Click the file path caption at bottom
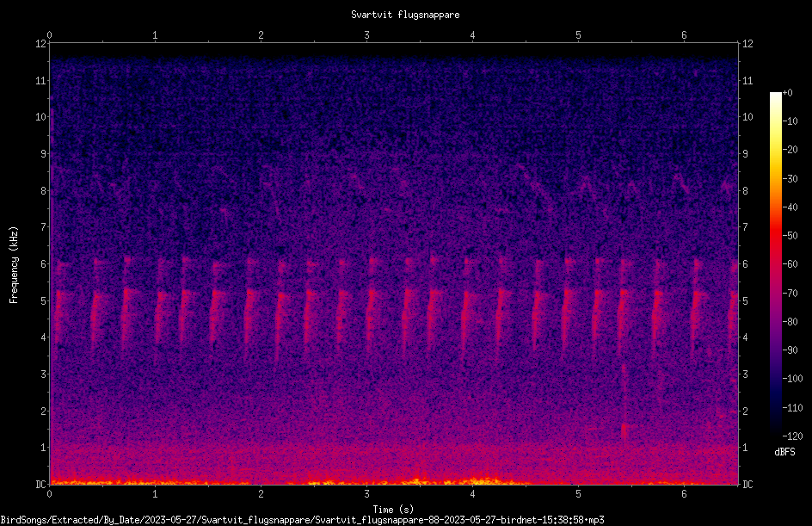Image resolution: width=812 pixels, height=526 pixels. click(302, 520)
